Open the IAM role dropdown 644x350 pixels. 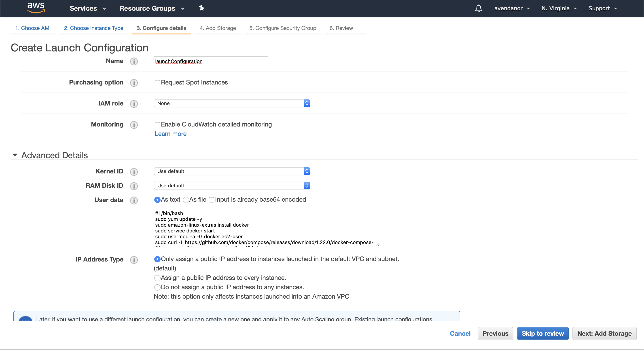pos(232,103)
